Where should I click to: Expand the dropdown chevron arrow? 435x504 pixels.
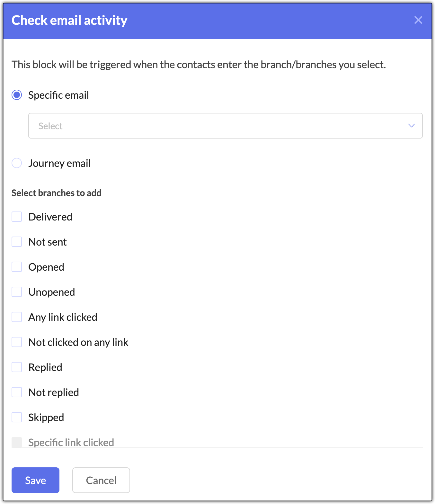pos(411,126)
